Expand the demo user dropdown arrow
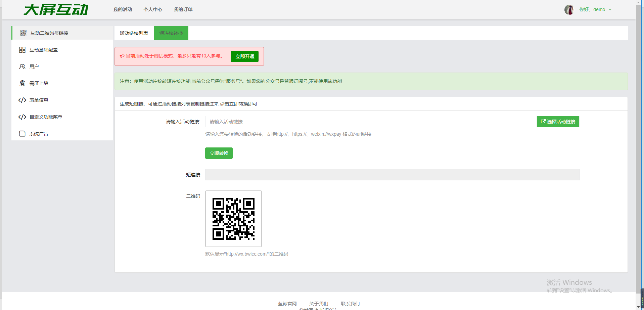 click(x=610, y=10)
